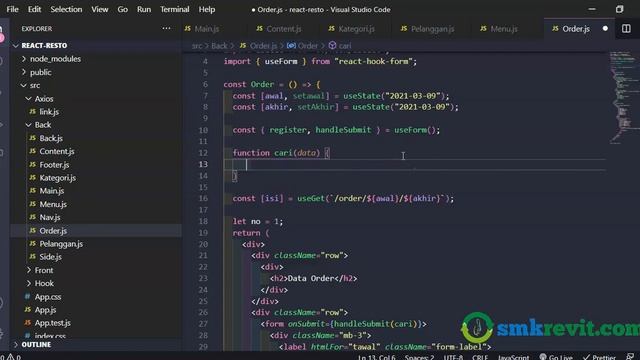Expand the Hook folder
The image size is (640, 360).
(x=44, y=283)
